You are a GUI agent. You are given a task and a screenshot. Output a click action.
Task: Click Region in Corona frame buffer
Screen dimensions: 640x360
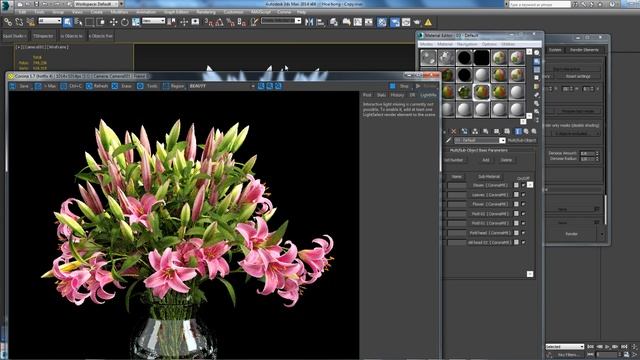(173, 86)
